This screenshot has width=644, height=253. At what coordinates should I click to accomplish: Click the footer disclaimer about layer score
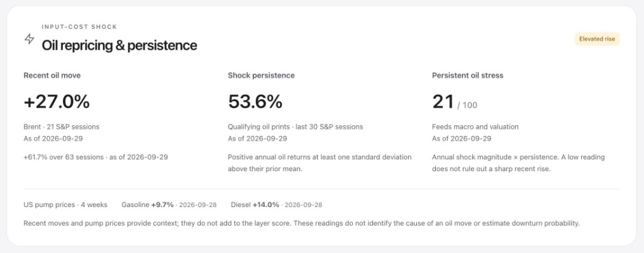pyautogui.click(x=301, y=223)
